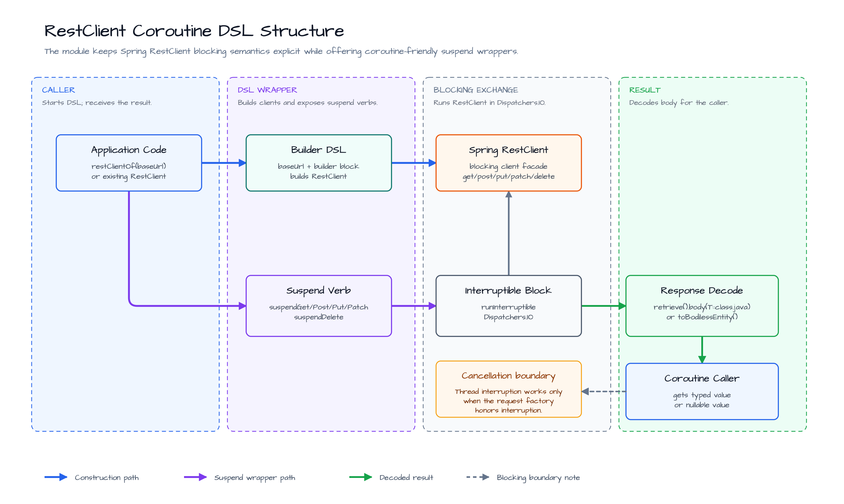Click 'baseUrl + builder block' text
Viewport: 844px width, 504px height.
coord(319,166)
